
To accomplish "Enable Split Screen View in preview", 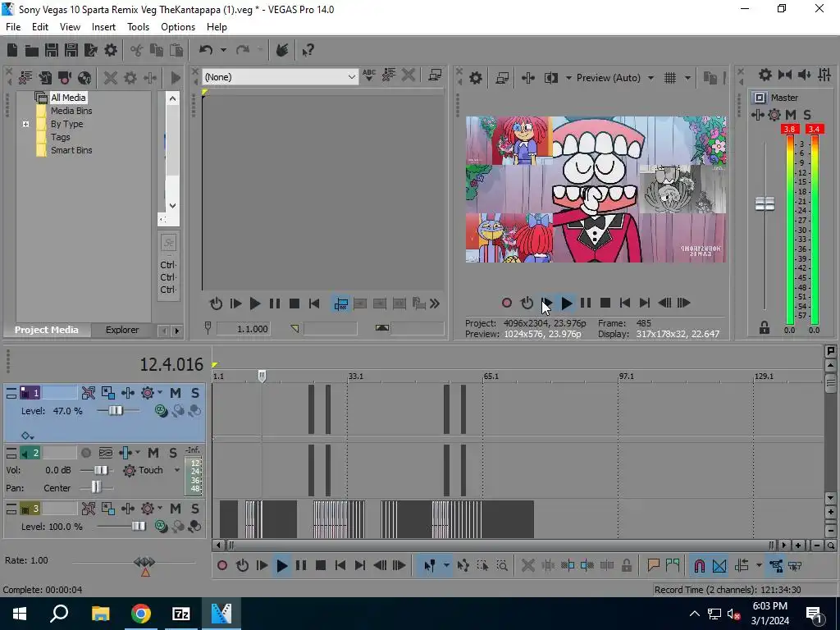I will [x=551, y=78].
